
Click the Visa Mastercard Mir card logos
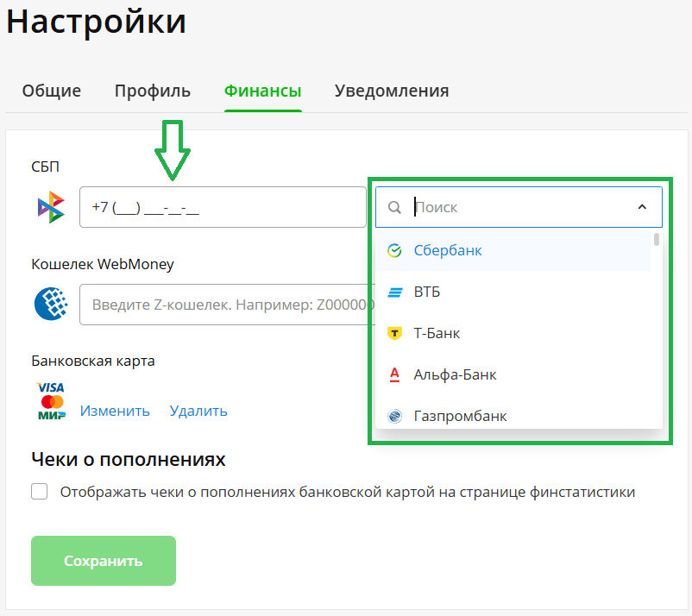click(51, 400)
